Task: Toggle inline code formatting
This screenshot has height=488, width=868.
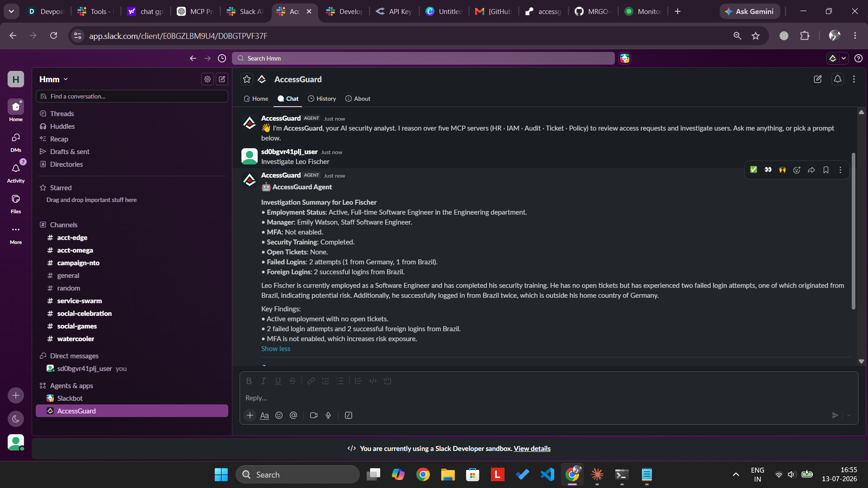Action: coord(373,381)
